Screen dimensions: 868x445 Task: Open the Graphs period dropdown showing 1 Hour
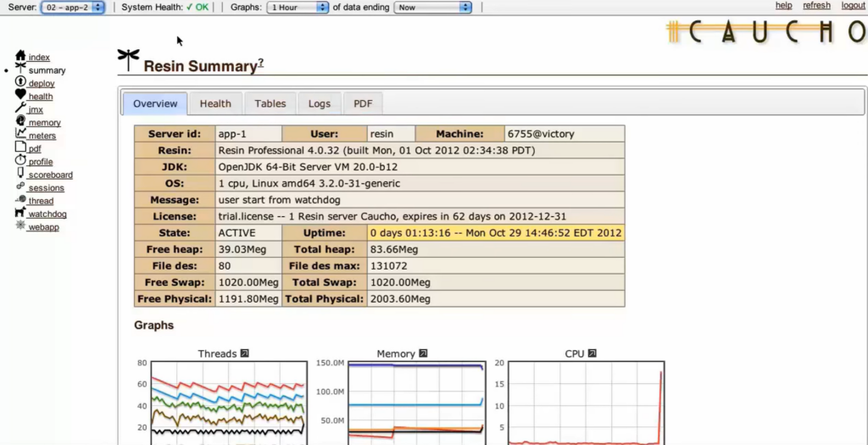click(298, 7)
